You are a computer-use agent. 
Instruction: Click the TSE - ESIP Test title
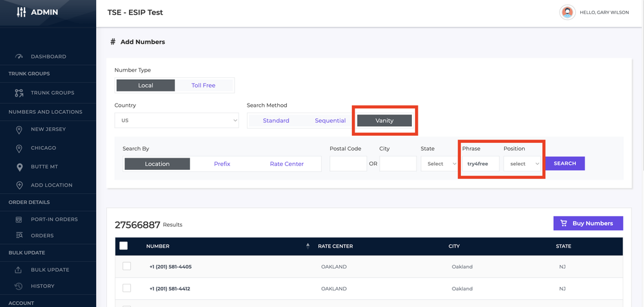pos(135,12)
